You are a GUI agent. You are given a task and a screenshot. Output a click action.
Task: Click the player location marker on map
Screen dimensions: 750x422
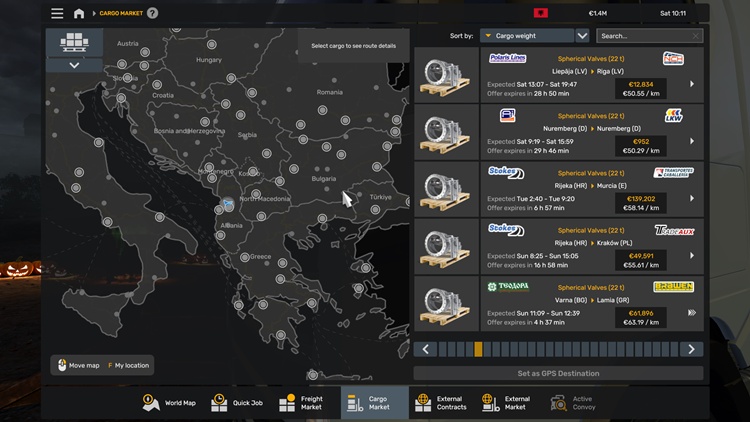pos(228,204)
